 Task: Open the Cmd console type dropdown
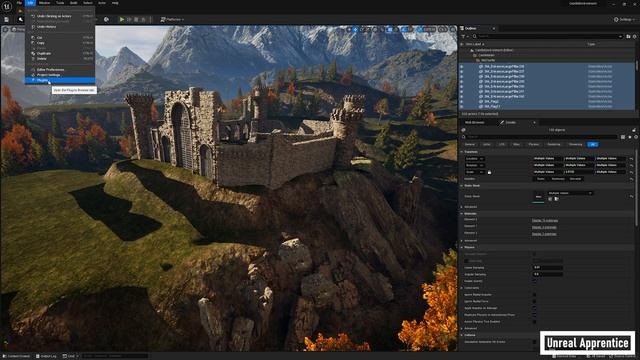pyautogui.click(x=71, y=356)
